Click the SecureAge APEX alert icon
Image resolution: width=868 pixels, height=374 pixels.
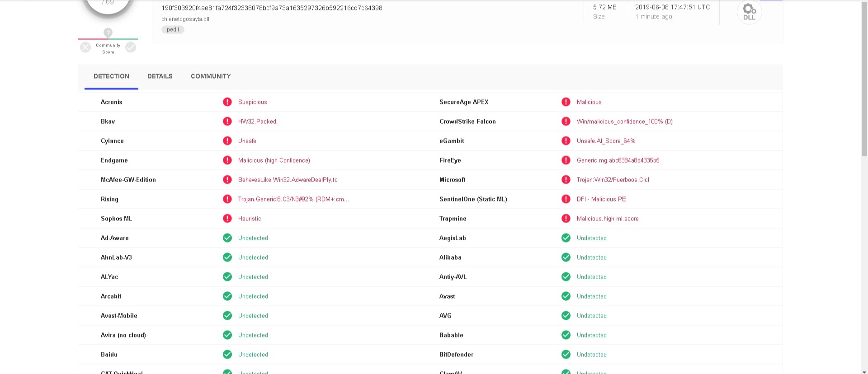566,102
